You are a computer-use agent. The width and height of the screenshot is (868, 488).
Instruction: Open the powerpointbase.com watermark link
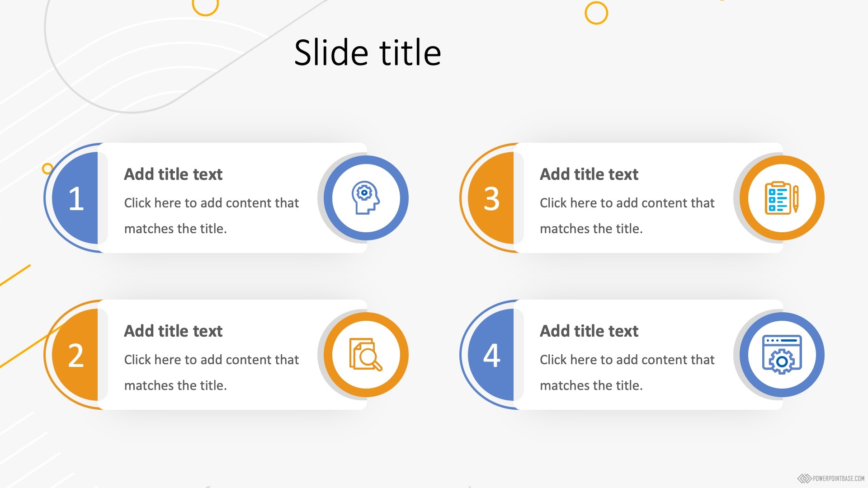tap(831, 478)
